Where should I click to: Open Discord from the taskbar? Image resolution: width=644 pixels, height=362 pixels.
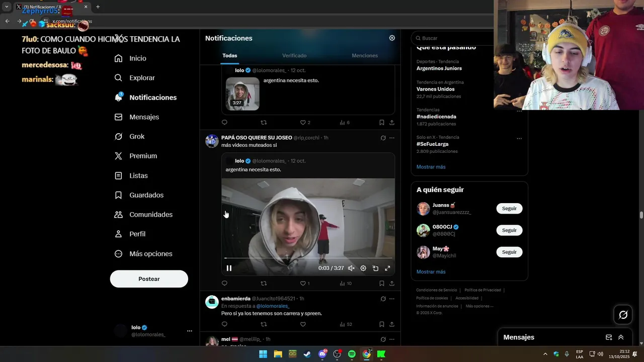323,354
